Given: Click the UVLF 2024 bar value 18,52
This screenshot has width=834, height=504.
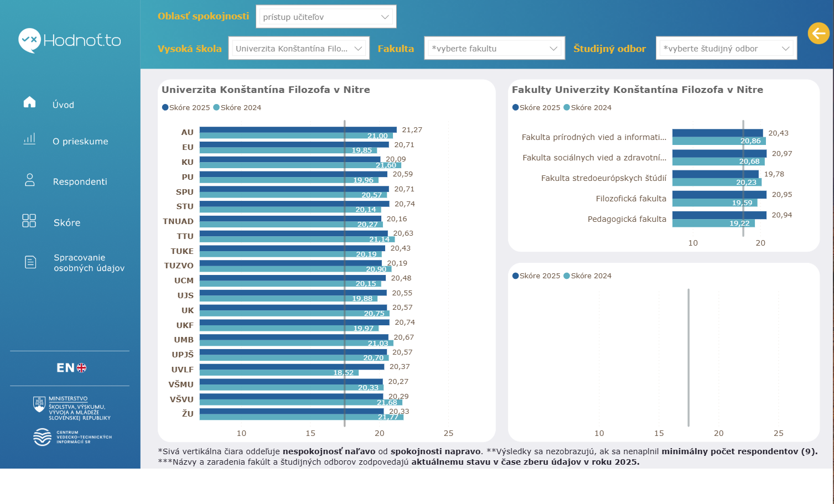Looking at the screenshot, I should click(343, 373).
